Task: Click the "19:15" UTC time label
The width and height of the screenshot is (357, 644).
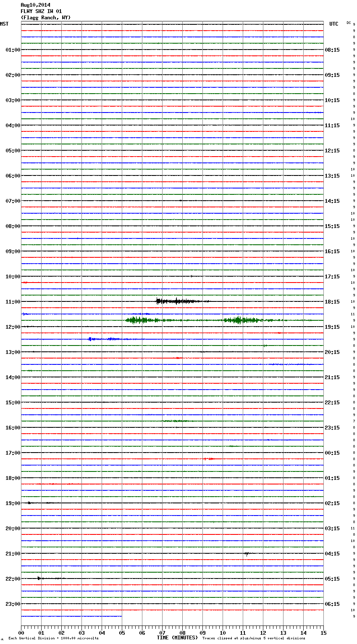Action: pos(332,327)
